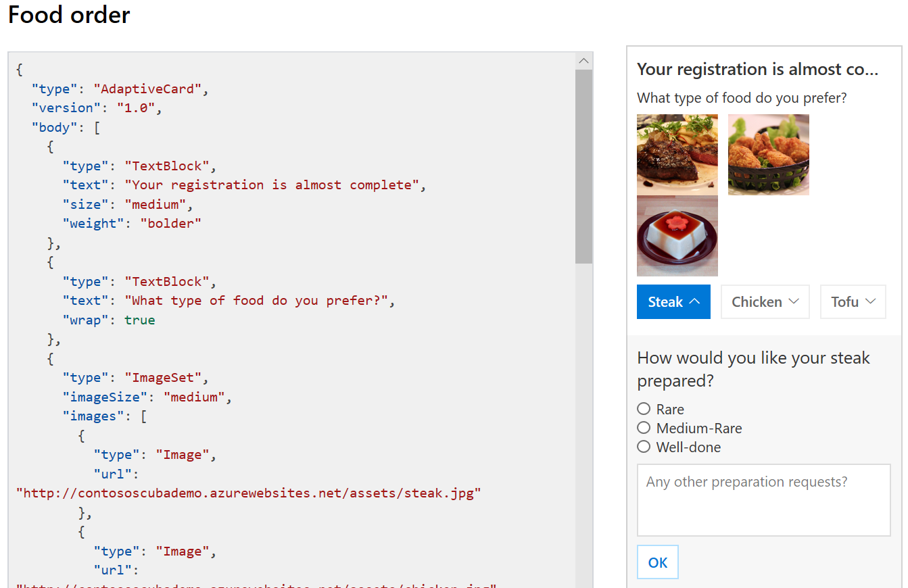Select the tofu dessert image
Screen dimensions: 908x588
tap(677, 236)
